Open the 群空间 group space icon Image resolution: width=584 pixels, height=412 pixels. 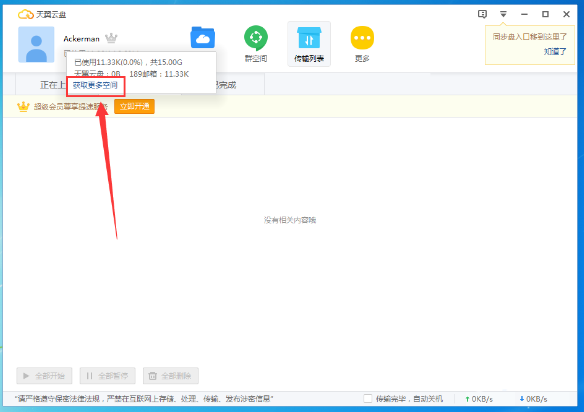tap(256, 43)
